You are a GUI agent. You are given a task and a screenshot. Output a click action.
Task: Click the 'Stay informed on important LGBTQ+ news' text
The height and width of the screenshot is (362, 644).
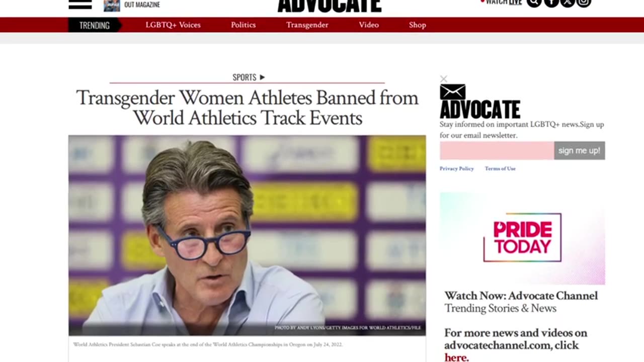tap(522, 130)
